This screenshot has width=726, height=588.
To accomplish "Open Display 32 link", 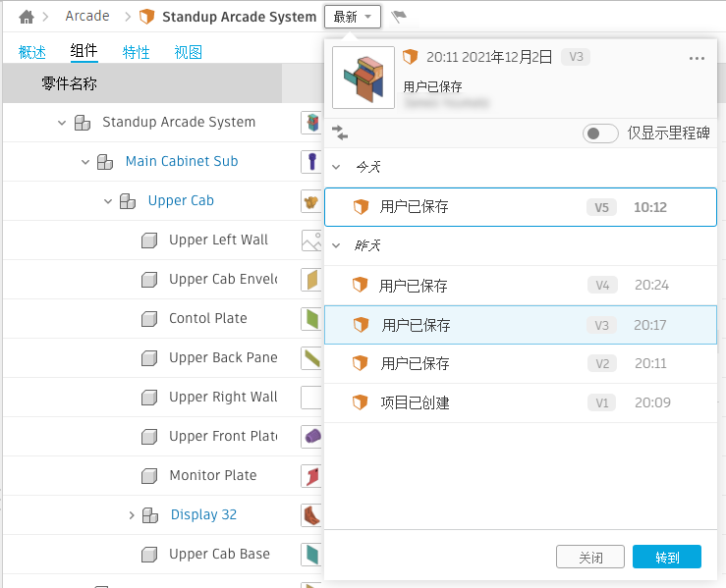I will click(x=203, y=515).
